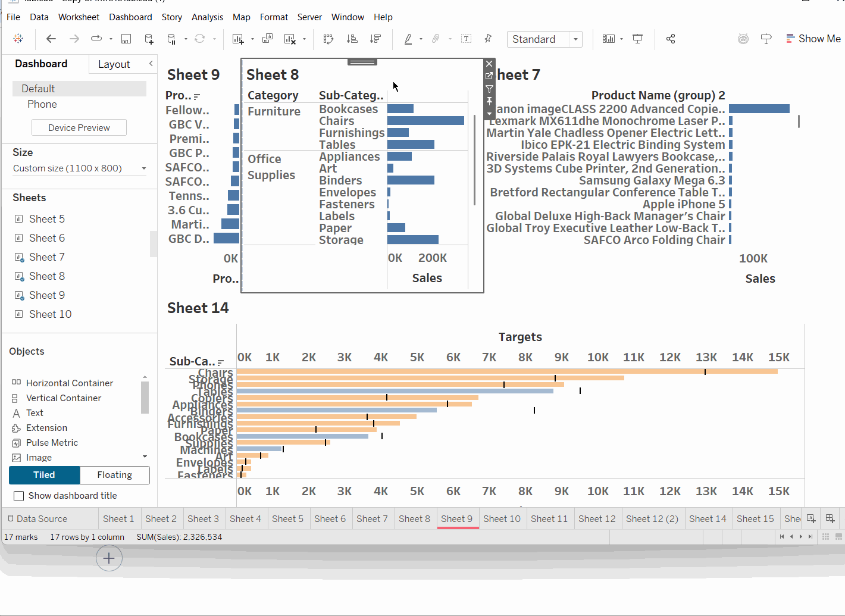Image resolution: width=845 pixels, height=616 pixels.
Task: Click Use as Filter funnel on Sheet 8
Action: (489, 89)
